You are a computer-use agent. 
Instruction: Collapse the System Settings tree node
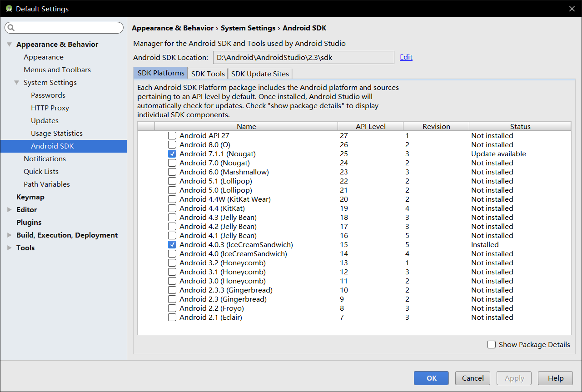(x=17, y=83)
